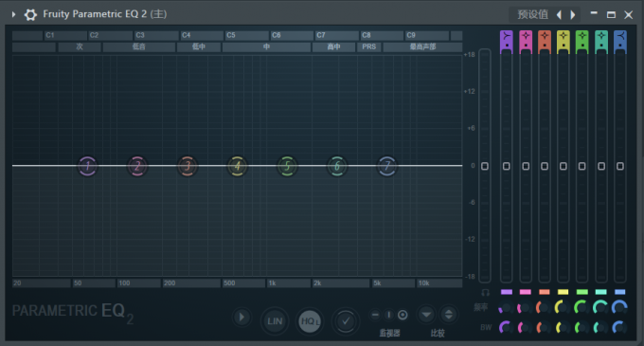Select EQ band node 7

387,166
